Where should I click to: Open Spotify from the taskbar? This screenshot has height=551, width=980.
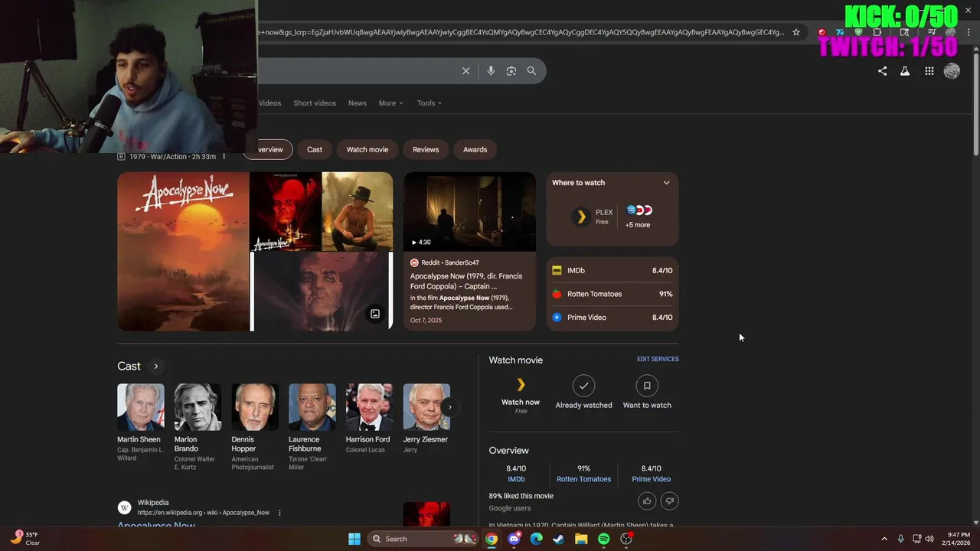coord(603,539)
